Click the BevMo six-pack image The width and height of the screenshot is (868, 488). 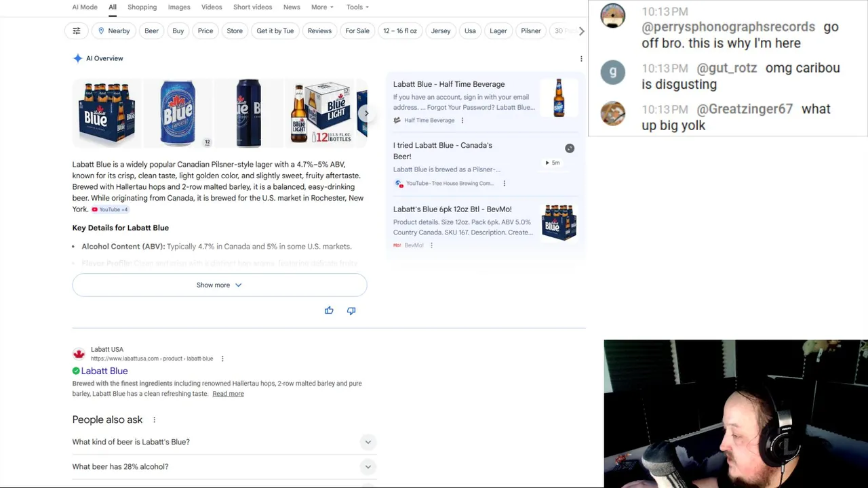click(559, 223)
